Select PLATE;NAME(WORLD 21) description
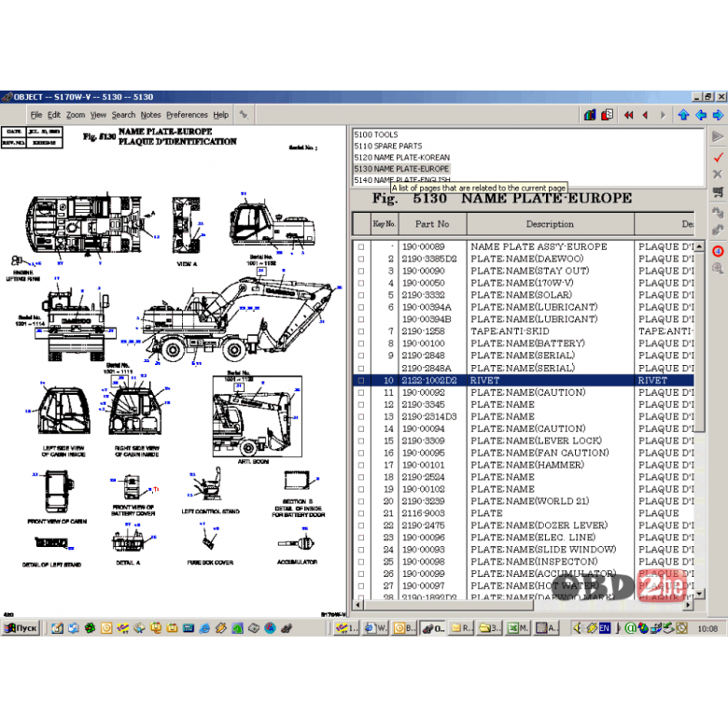Screen dimensions: 728x728 530,501
